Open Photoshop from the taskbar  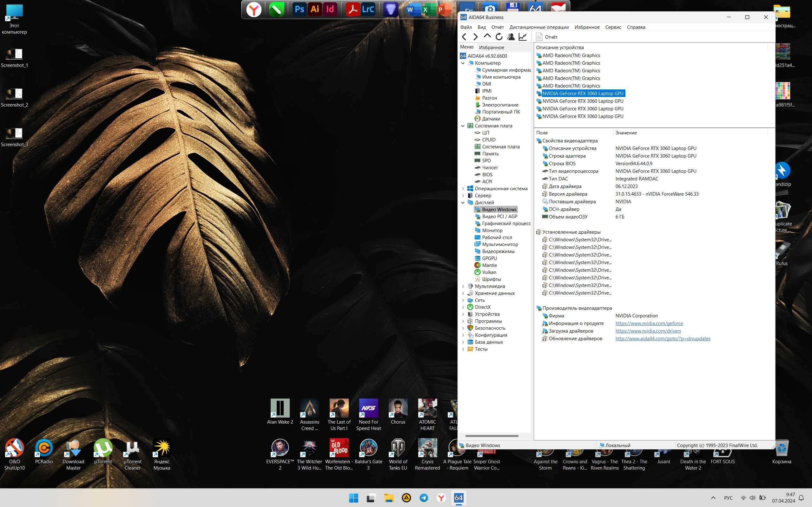pyautogui.click(x=299, y=8)
